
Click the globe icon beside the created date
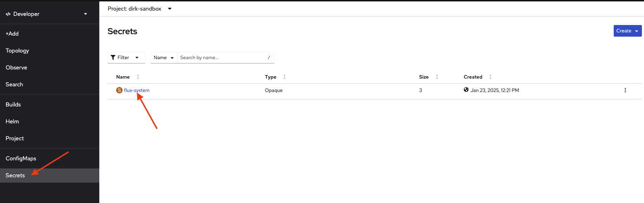466,90
